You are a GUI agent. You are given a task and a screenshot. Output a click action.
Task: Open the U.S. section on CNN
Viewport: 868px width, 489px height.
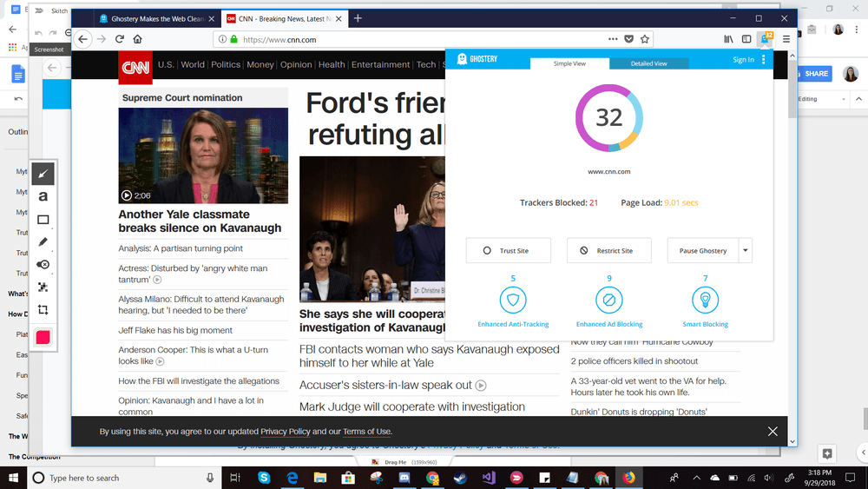pos(166,65)
